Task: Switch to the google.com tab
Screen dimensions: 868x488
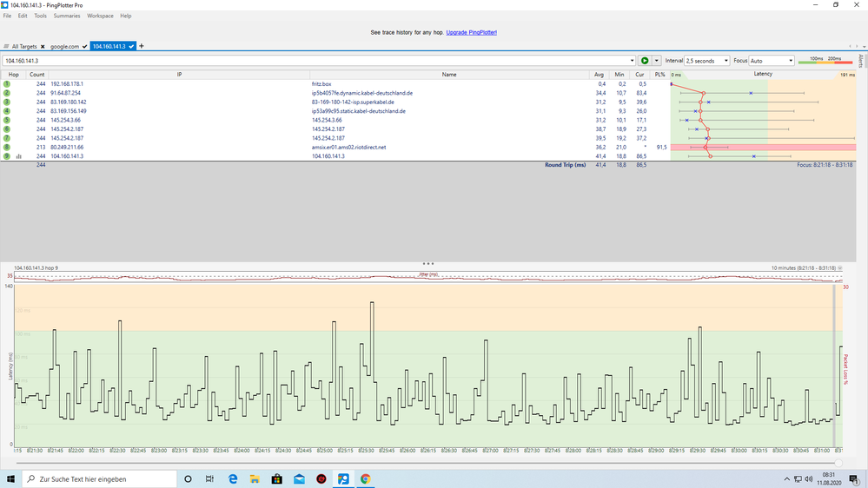Action: [65, 47]
